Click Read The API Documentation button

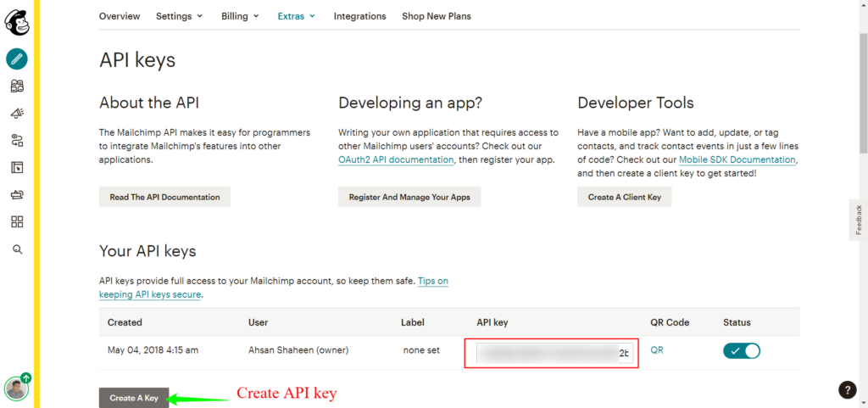click(x=164, y=197)
